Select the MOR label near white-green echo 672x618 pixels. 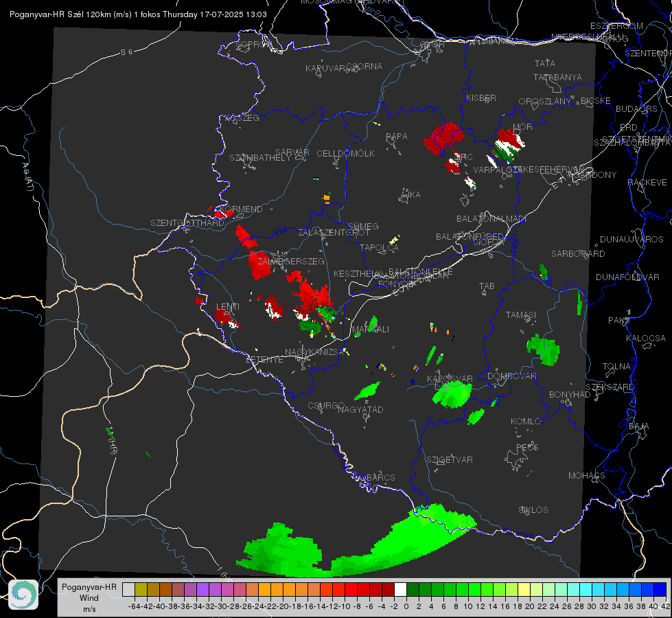point(523,126)
